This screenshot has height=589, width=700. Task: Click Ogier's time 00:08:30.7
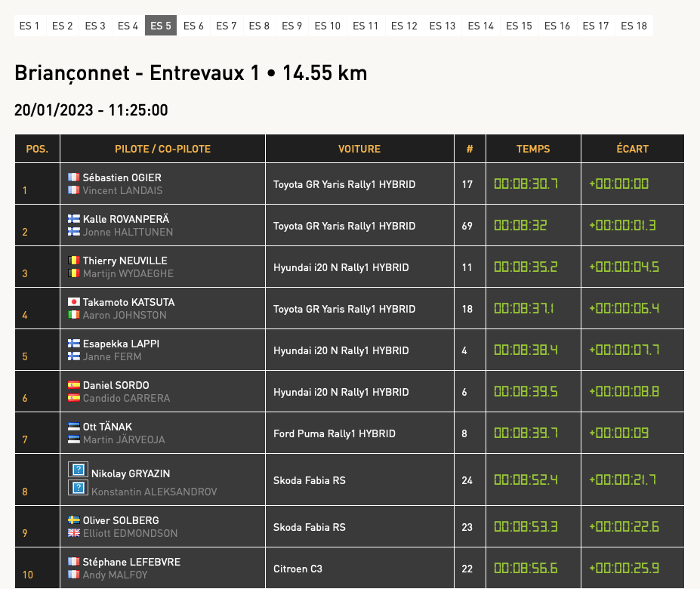[x=526, y=183]
